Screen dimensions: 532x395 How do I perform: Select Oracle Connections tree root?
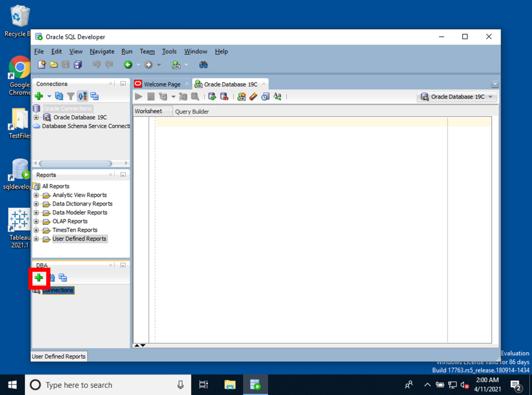click(67, 109)
